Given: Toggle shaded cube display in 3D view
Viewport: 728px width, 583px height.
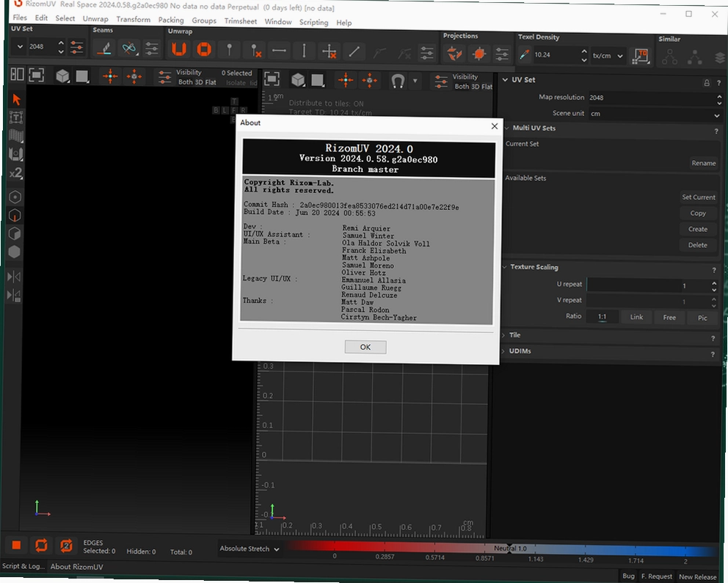Looking at the screenshot, I should [62, 75].
